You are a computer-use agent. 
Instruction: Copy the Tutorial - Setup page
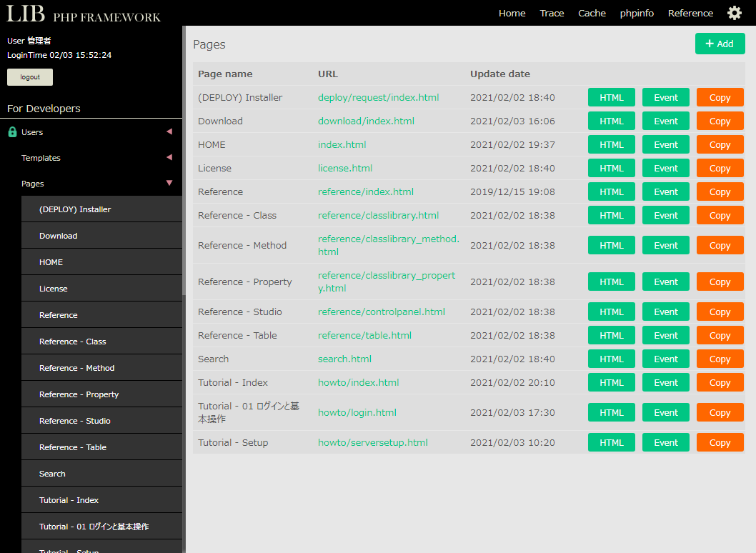coord(720,442)
